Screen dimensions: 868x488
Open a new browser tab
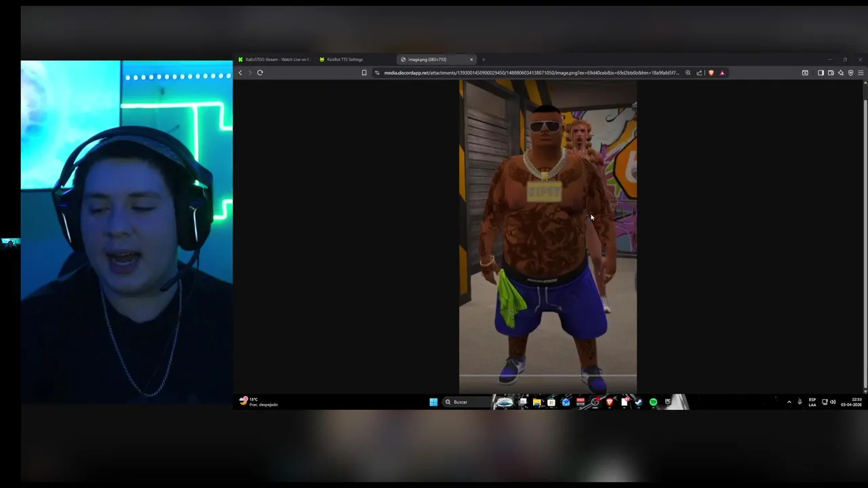pos(484,60)
